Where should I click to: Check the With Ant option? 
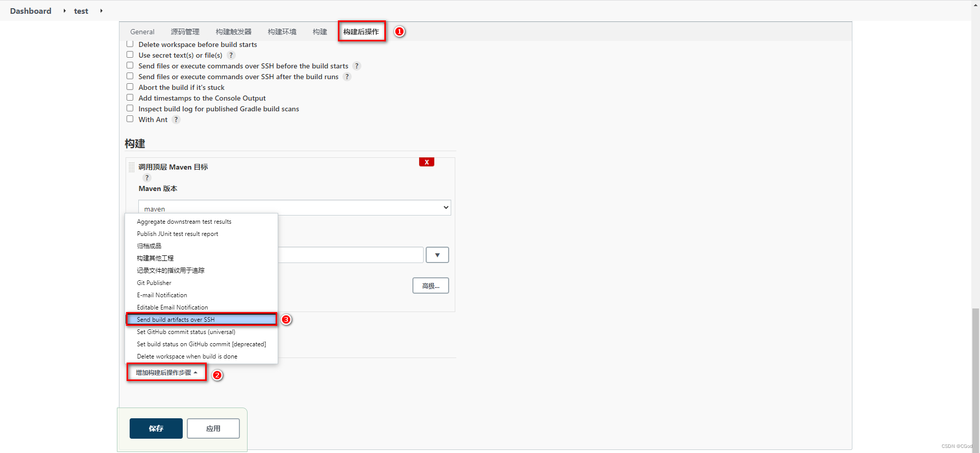click(x=130, y=119)
